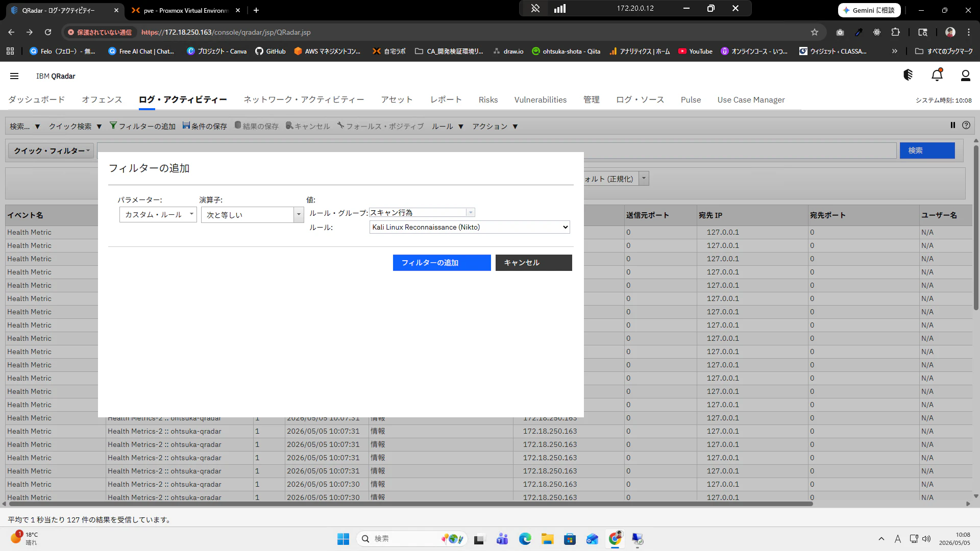Viewport: 980px width, 551px height.
Task: Open File Explorer from the taskbar
Action: pos(547,539)
